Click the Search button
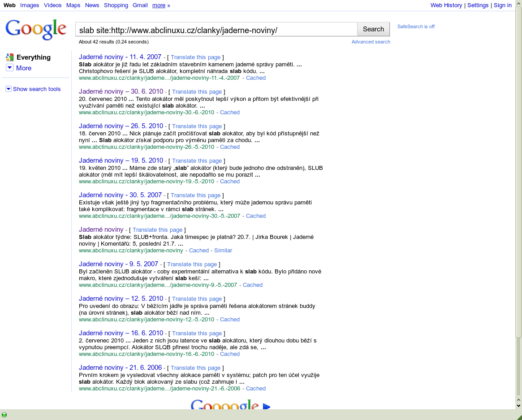 pyautogui.click(x=374, y=29)
